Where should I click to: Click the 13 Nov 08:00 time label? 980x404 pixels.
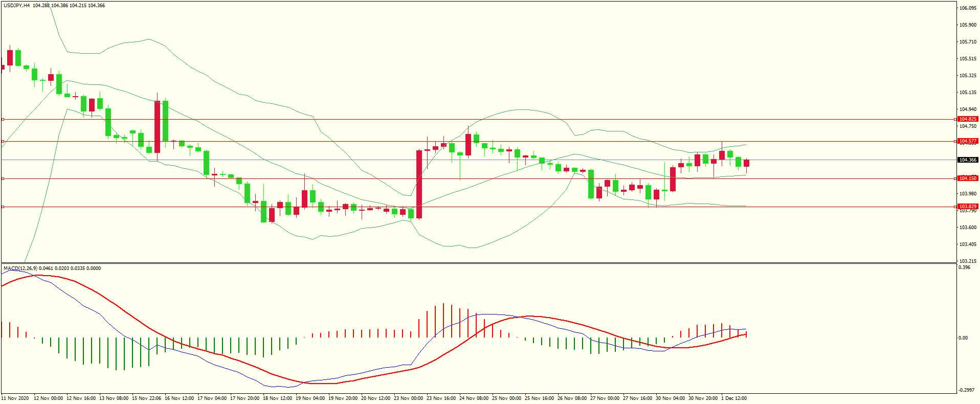click(x=114, y=398)
